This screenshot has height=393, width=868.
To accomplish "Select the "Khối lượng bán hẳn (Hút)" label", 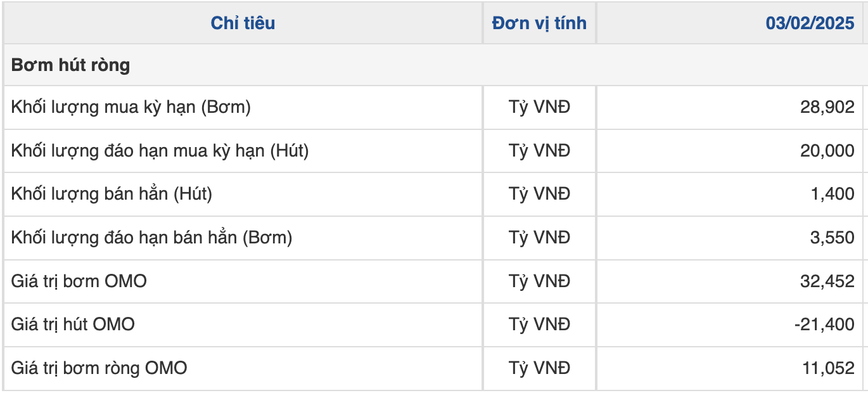I will pyautogui.click(x=112, y=194).
